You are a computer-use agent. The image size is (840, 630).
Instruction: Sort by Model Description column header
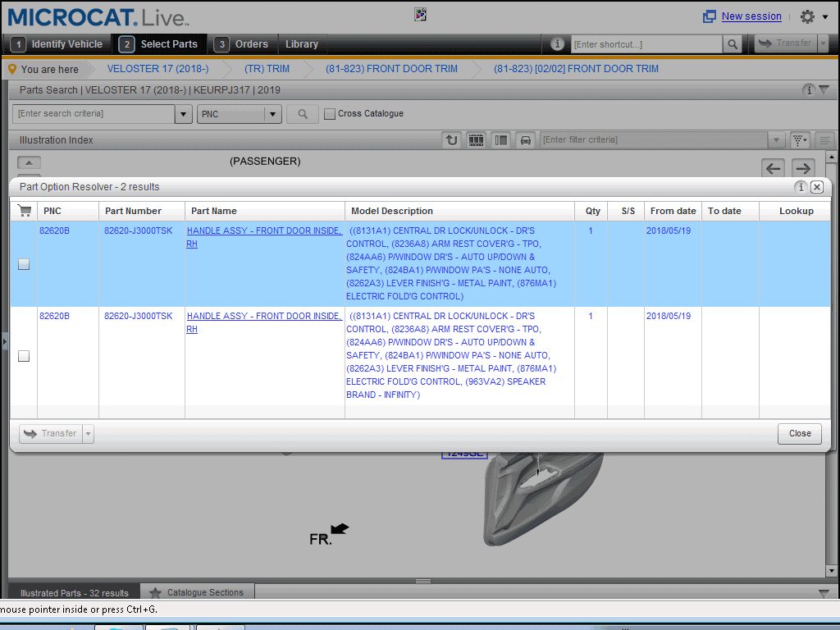tap(459, 211)
